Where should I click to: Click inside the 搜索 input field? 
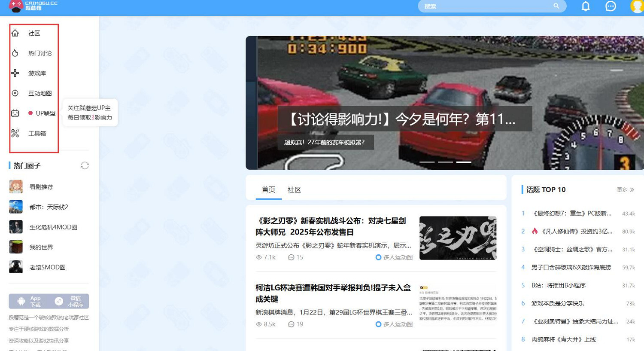click(x=485, y=6)
